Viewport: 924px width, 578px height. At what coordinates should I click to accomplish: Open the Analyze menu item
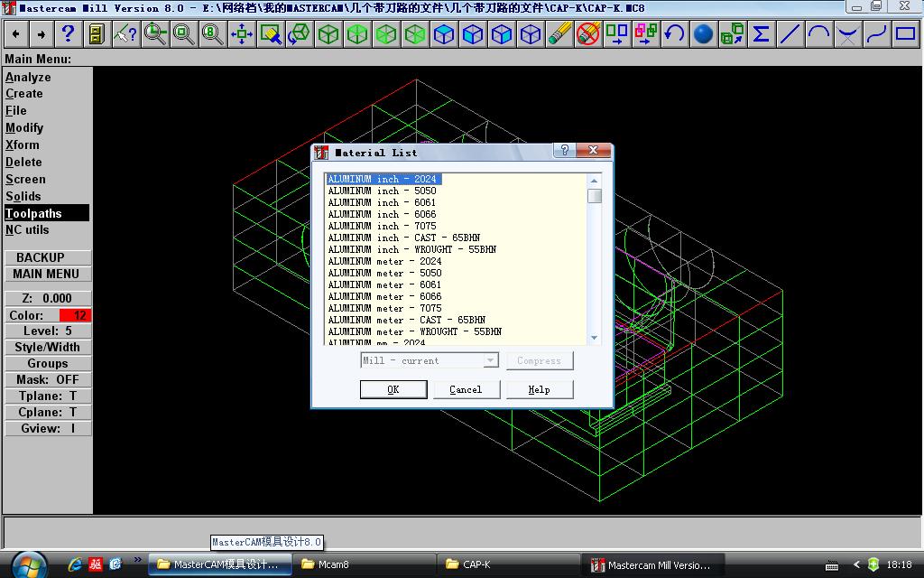(28, 78)
